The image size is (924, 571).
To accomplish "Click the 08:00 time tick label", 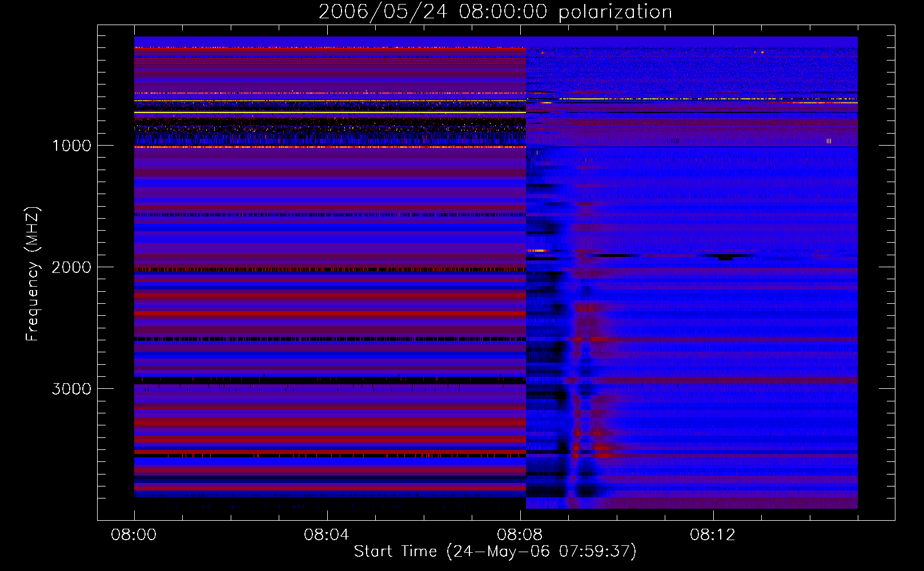I will (134, 535).
